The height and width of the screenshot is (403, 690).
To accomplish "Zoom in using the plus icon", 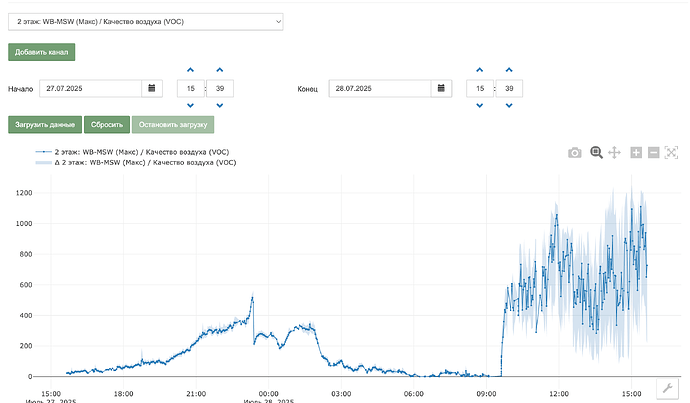I will pos(636,153).
